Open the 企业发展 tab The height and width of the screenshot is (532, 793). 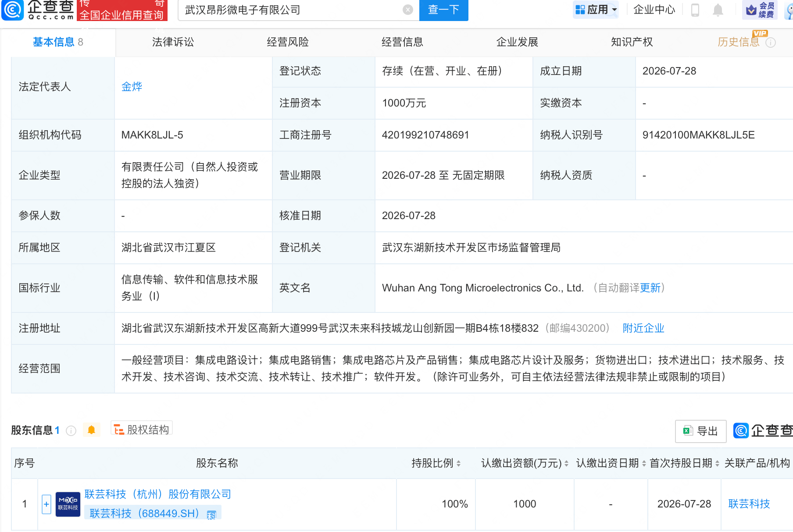click(517, 42)
